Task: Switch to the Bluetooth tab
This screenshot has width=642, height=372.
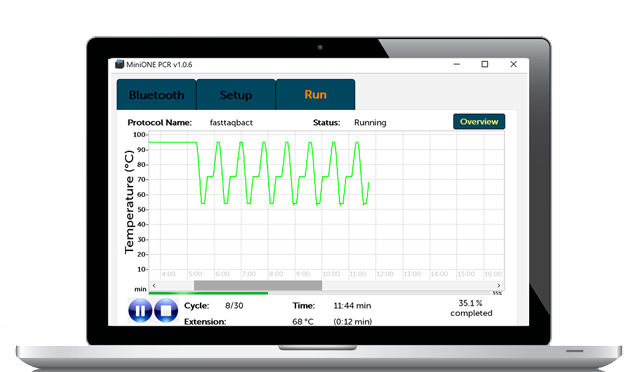Action: pyautogui.click(x=156, y=95)
